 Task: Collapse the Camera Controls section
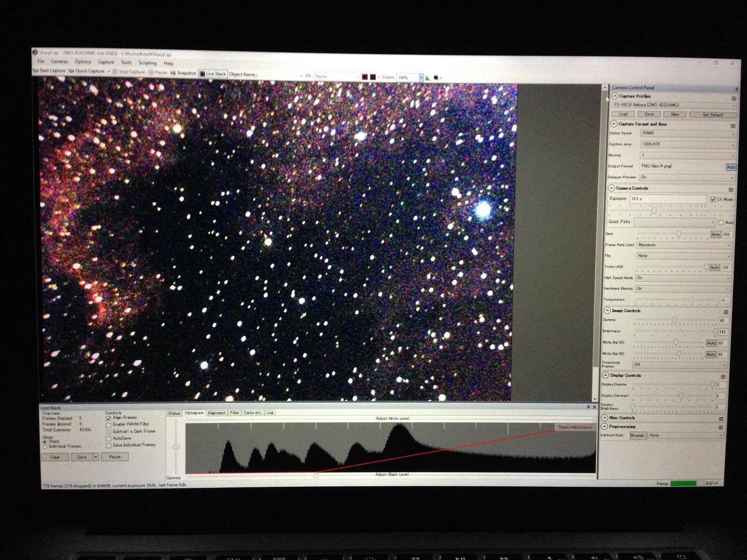click(612, 188)
